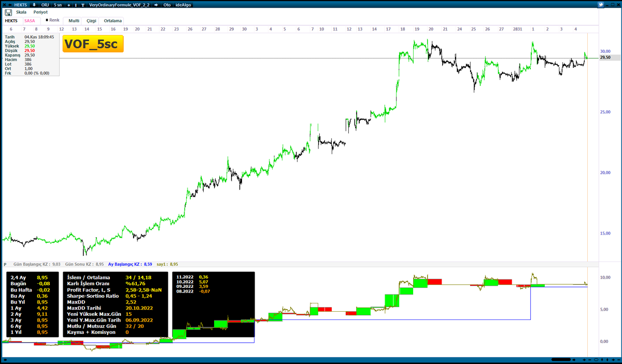Click the Tarih 04.Kas 18:09:45 row
622x364 pixels.
[x=30, y=37]
